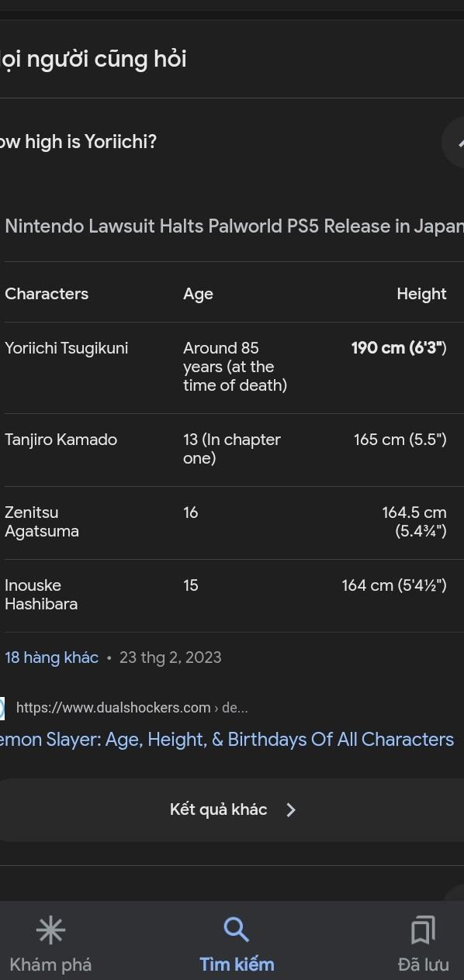Click the arrow beside Kết quả khác
This screenshot has height=980, width=464.
[x=291, y=809]
